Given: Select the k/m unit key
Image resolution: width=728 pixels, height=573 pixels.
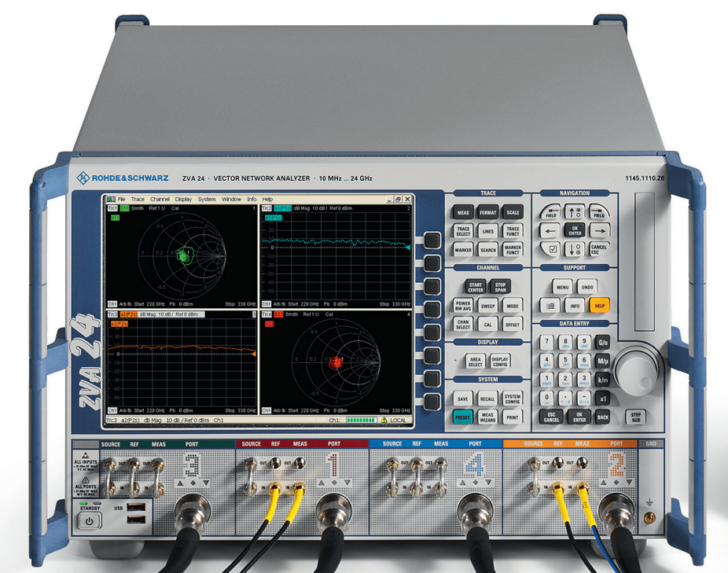Looking at the screenshot, I should point(603,380).
